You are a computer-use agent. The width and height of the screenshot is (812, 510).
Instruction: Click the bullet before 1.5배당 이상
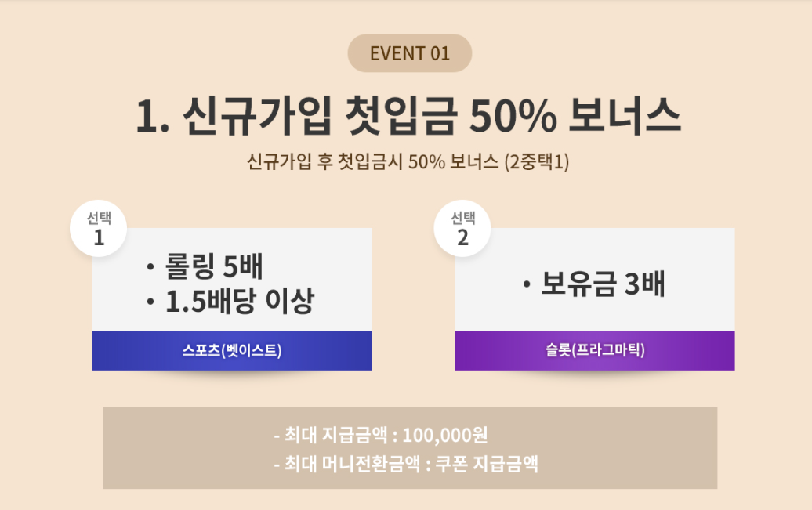tap(149, 302)
